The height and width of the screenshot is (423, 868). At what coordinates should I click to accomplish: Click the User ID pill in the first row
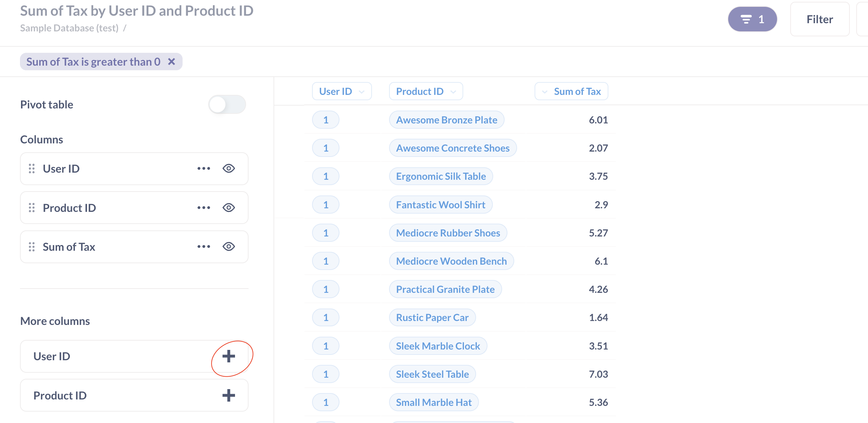click(x=325, y=120)
